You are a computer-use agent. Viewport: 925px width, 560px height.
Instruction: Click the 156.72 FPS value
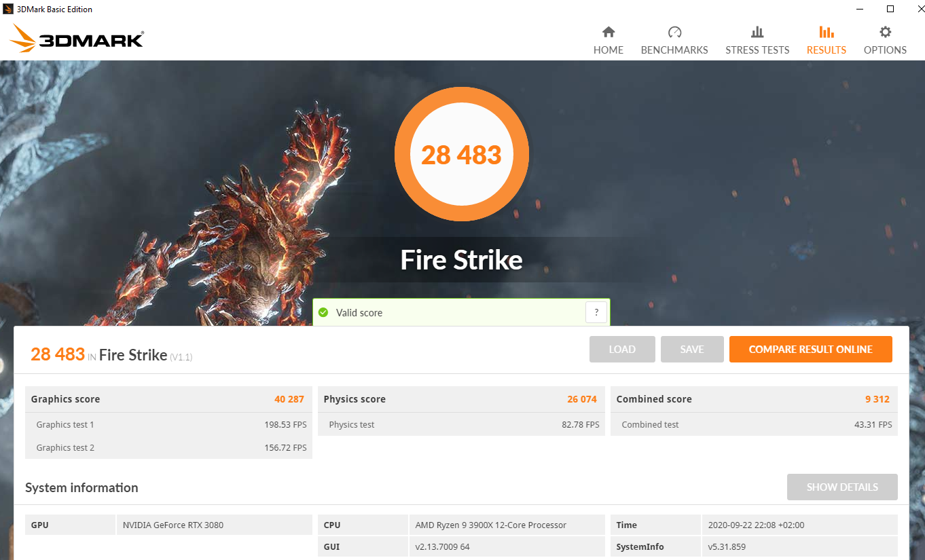click(285, 448)
